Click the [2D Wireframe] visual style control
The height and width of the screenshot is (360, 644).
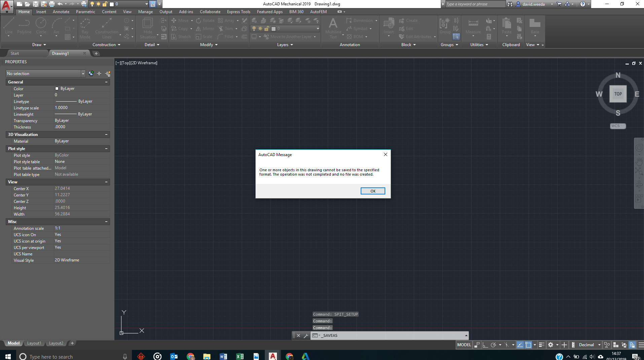point(144,63)
